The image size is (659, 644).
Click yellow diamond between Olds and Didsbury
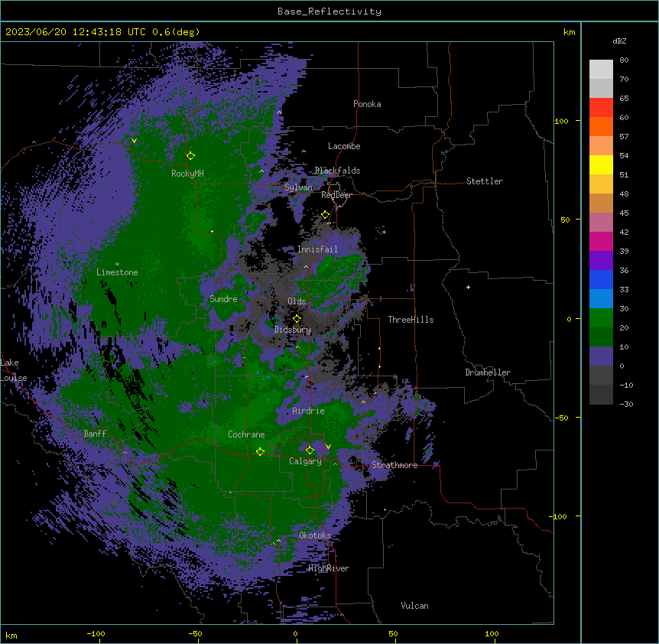tap(297, 319)
